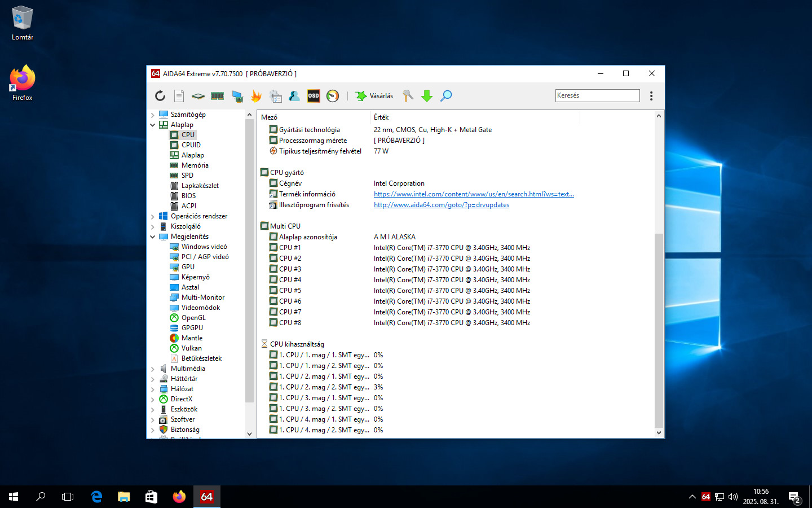
Task: Select the GPGPU tree item
Action: [192, 328]
